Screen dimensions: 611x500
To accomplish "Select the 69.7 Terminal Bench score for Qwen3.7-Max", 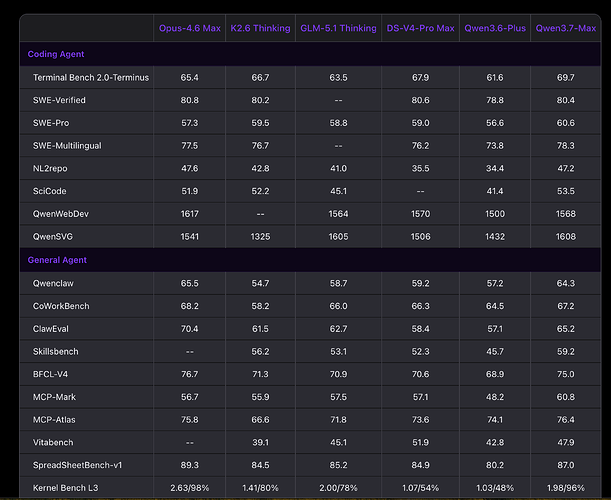I will coord(566,78).
